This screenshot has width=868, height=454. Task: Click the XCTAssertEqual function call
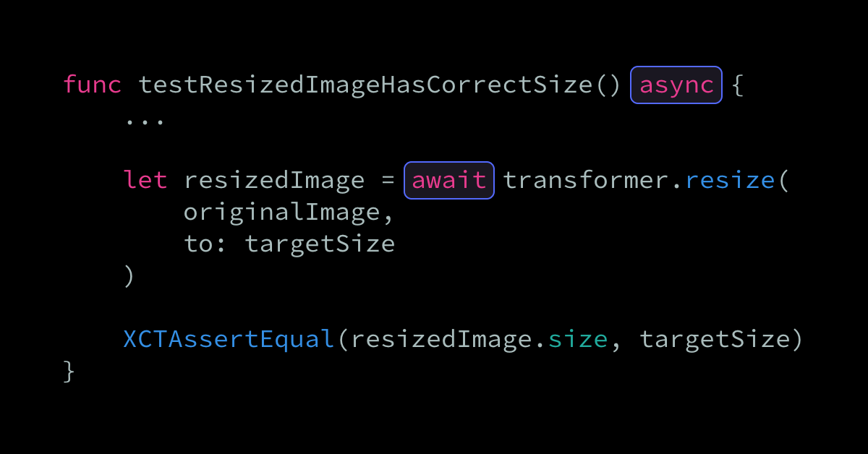[229, 339]
